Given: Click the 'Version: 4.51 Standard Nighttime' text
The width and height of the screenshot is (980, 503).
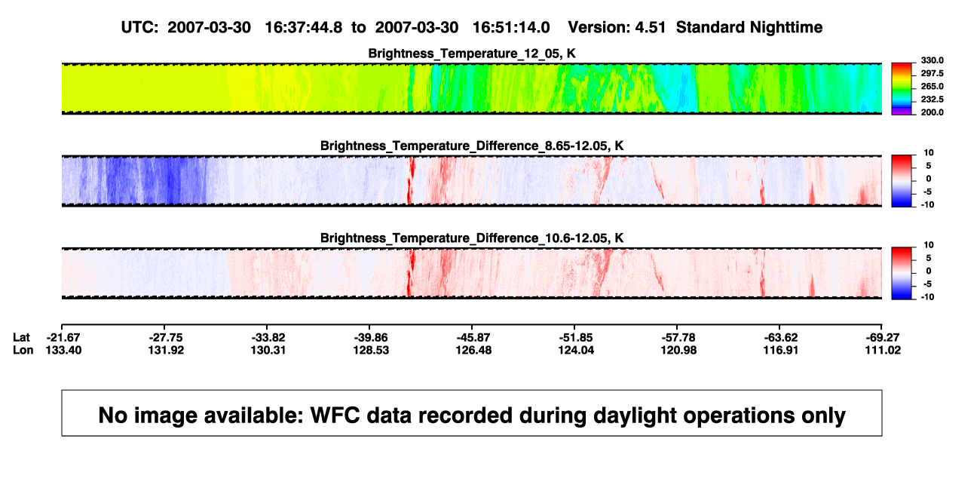Looking at the screenshot, I should (695, 27).
